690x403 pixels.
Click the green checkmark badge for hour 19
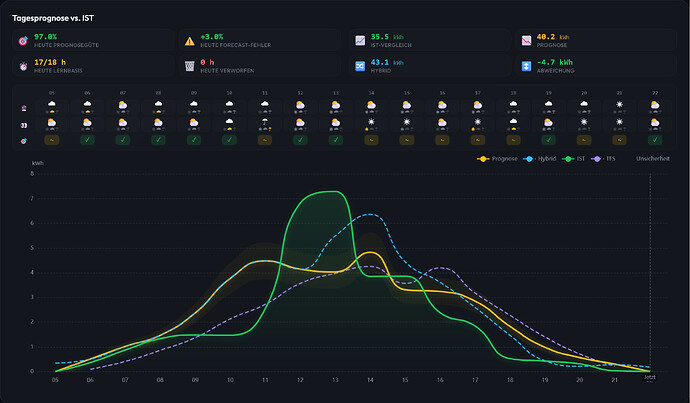coord(548,140)
